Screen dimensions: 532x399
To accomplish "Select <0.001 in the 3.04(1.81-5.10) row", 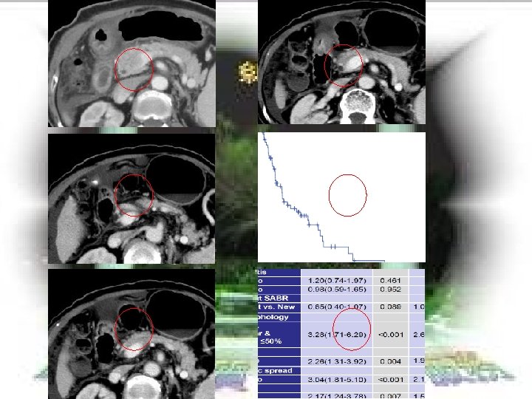I will [391, 380].
